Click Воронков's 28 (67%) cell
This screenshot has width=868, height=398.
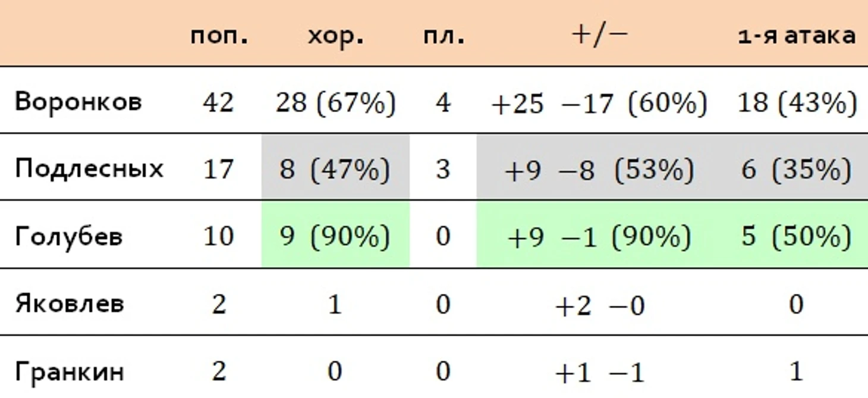[335, 104]
